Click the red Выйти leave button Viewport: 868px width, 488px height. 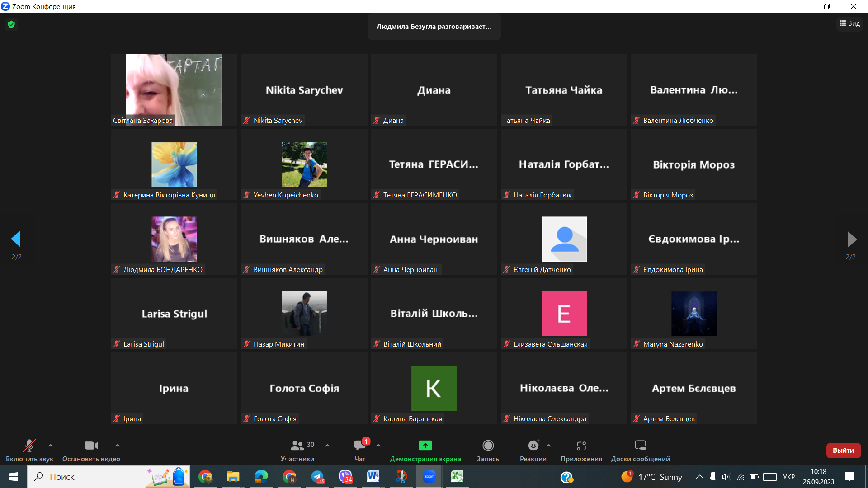pyautogui.click(x=843, y=450)
